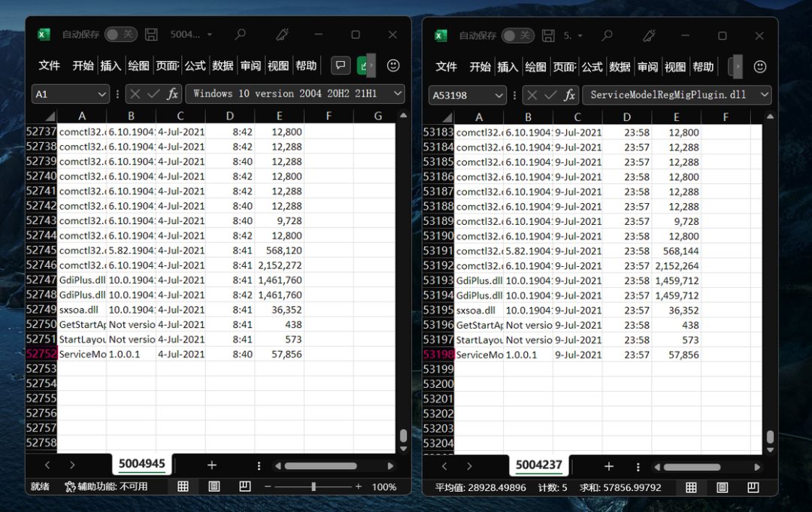Click the vertical scroll up arrow in right window

[770, 117]
